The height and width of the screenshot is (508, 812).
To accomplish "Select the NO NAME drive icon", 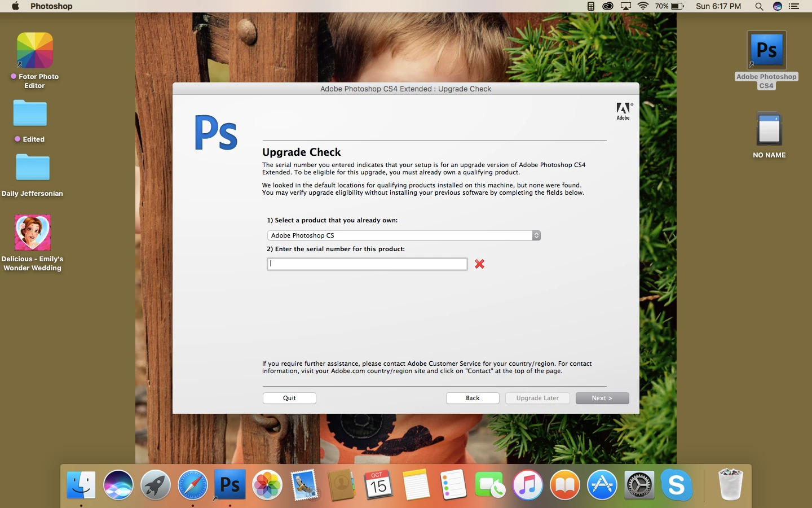I will click(769, 129).
